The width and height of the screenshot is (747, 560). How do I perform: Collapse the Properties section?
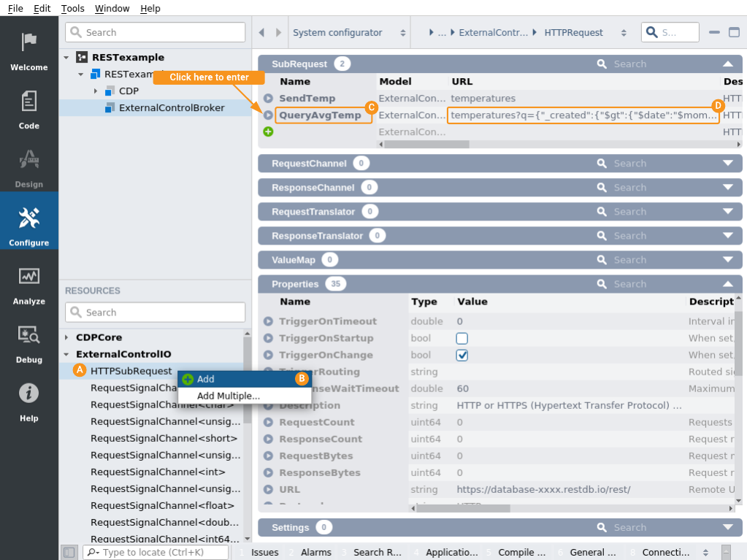(727, 284)
